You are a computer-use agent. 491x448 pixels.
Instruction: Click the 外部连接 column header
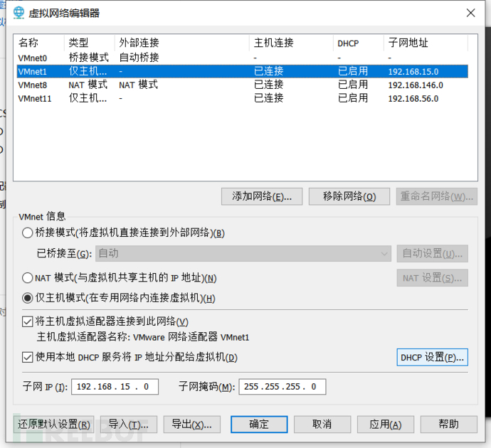[x=182, y=43]
